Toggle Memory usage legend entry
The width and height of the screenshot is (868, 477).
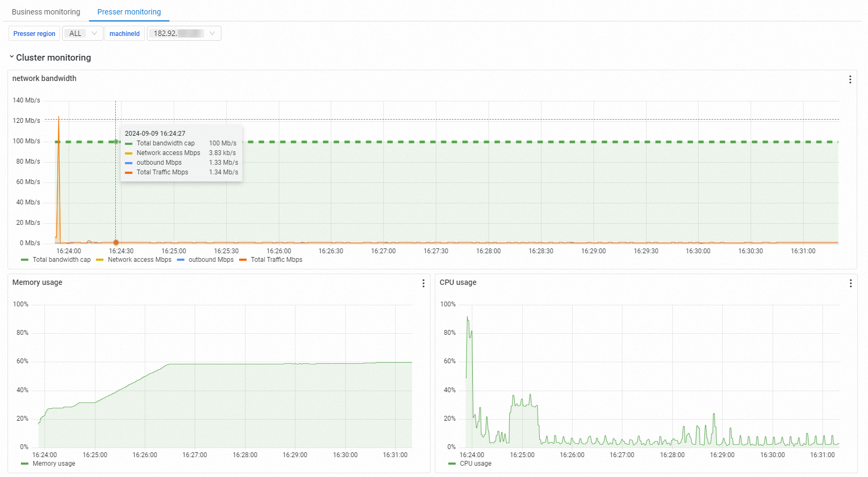[48, 464]
